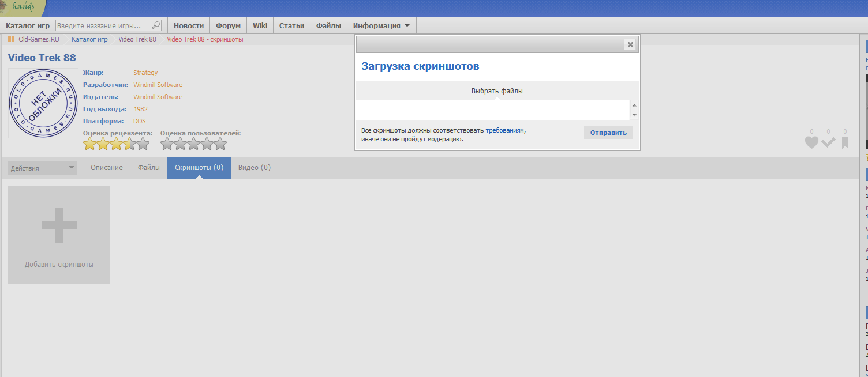
Task: Select the Скриншоты (0) tab
Action: click(199, 168)
